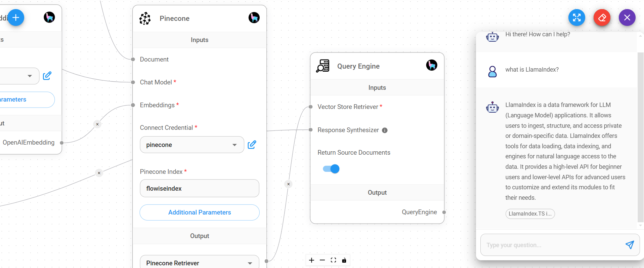Expand the chat window with the blue button
Viewport: 644px width, 268px height.
(x=576, y=17)
